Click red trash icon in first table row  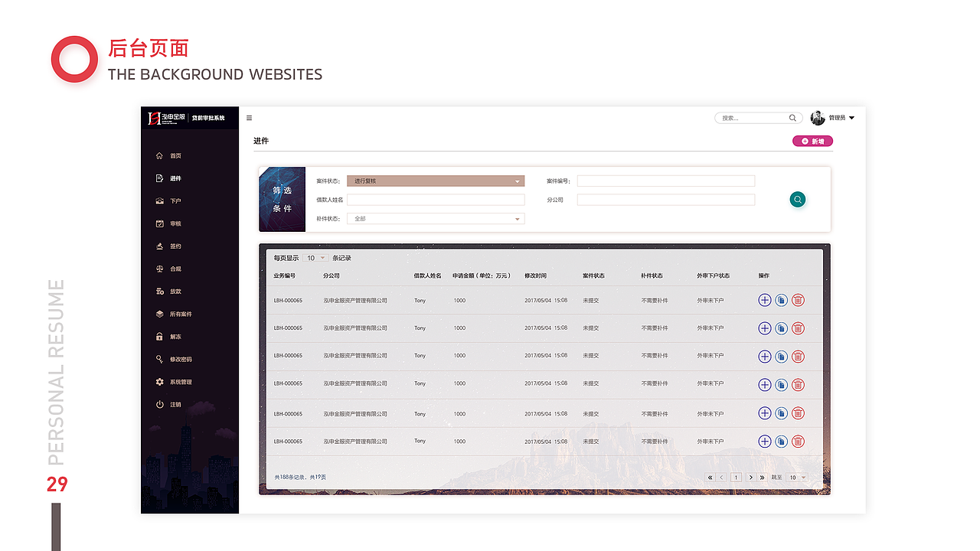point(798,300)
